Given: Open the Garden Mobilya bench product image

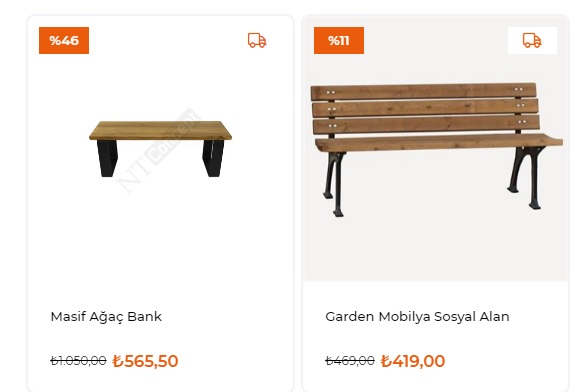Looking at the screenshot, I should [x=436, y=149].
